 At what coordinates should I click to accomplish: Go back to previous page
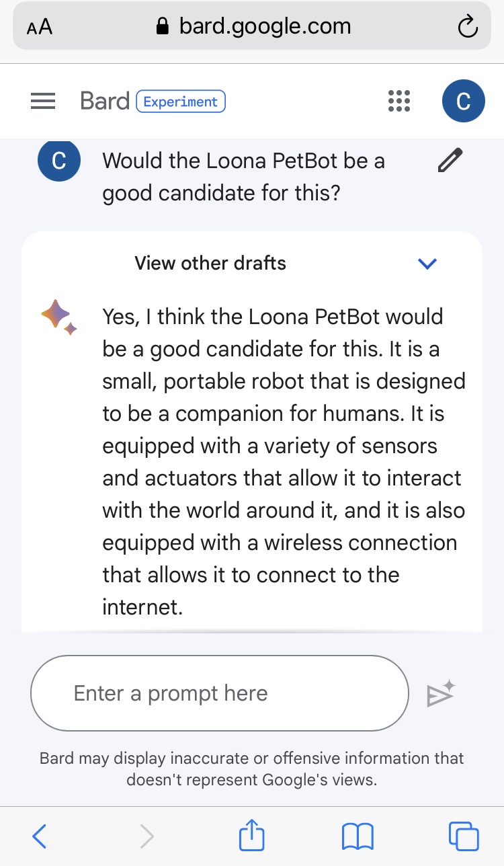(40, 836)
